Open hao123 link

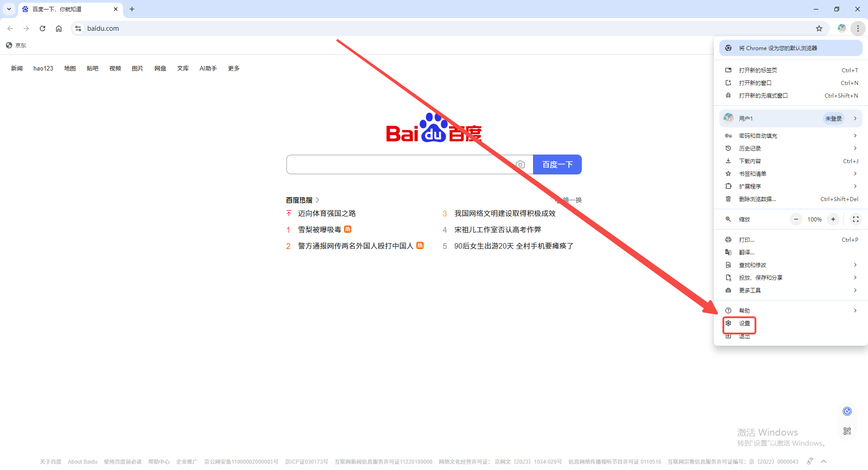pos(43,68)
